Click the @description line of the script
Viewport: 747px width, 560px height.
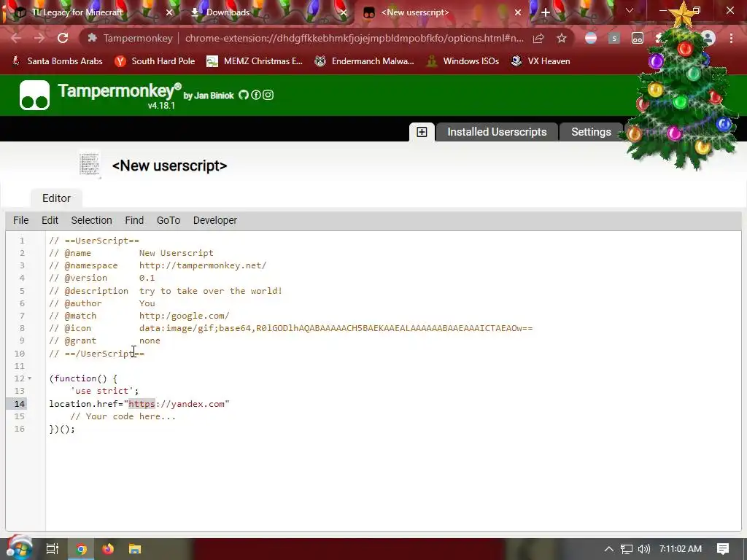point(166,291)
